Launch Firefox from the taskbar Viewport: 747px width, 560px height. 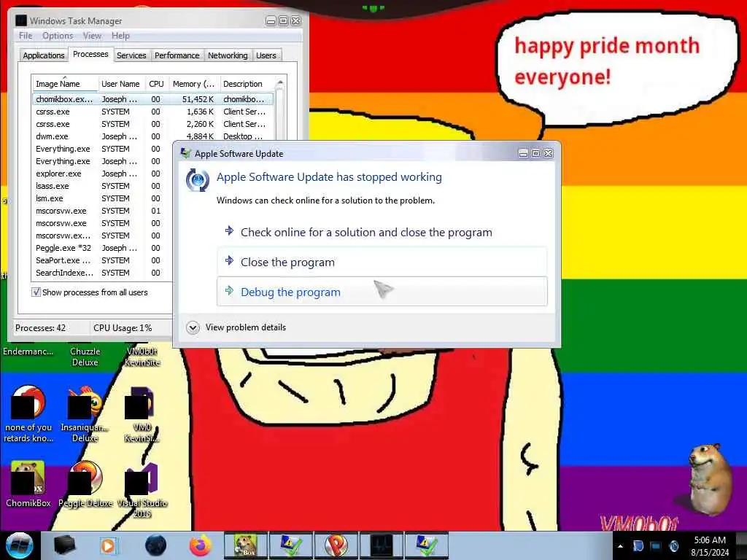coord(201,545)
